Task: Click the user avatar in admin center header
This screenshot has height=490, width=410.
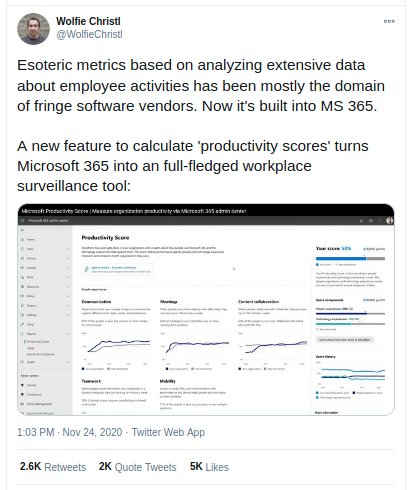Action: 390,220
